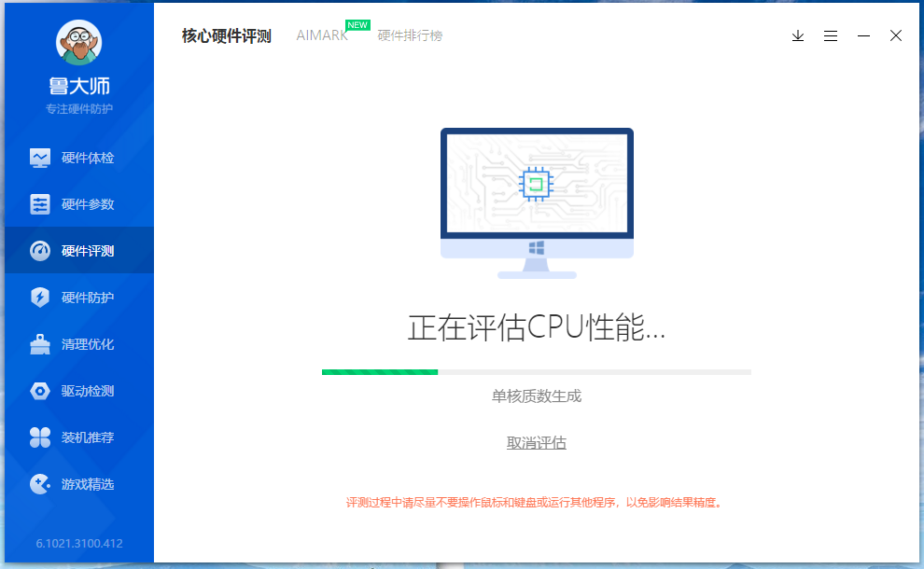This screenshot has width=924, height=569.
Task: Stay on the 核心硬件评测 tab
Action: click(x=225, y=35)
